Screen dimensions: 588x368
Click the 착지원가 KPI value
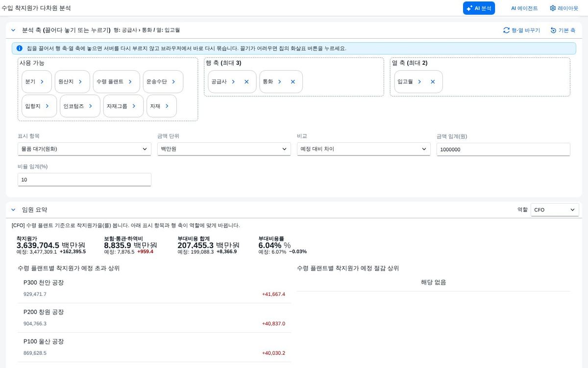51,245
